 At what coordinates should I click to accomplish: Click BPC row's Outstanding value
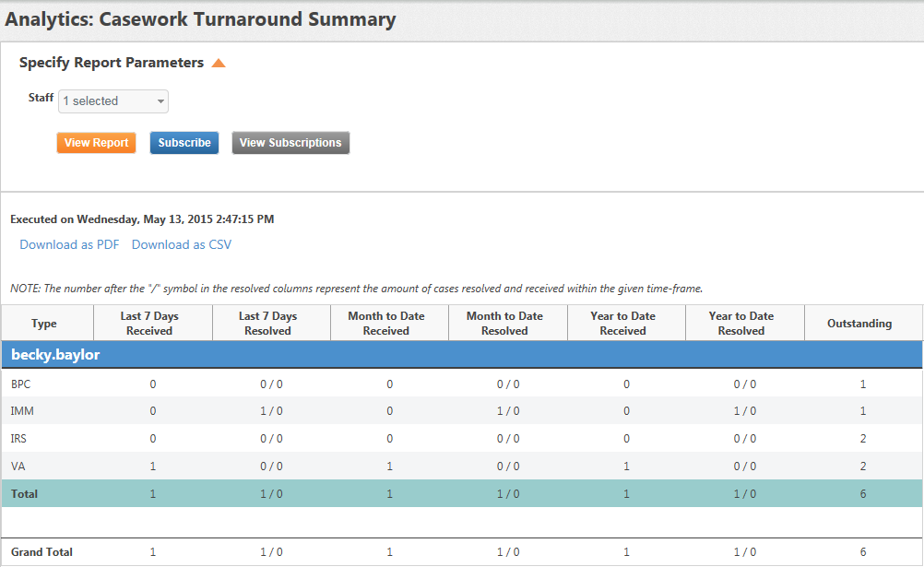(x=863, y=384)
